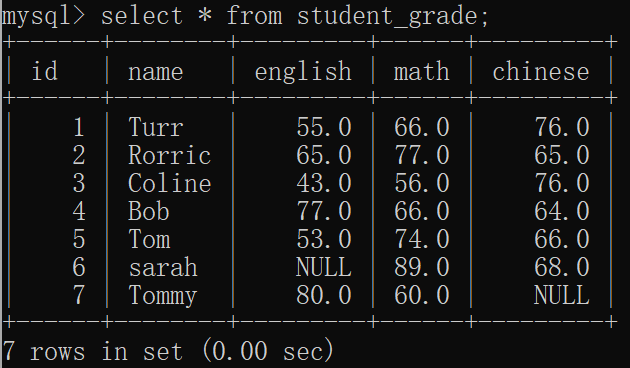Click the NULL english value for sarah
The width and height of the screenshot is (630, 368).
pyautogui.click(x=323, y=267)
